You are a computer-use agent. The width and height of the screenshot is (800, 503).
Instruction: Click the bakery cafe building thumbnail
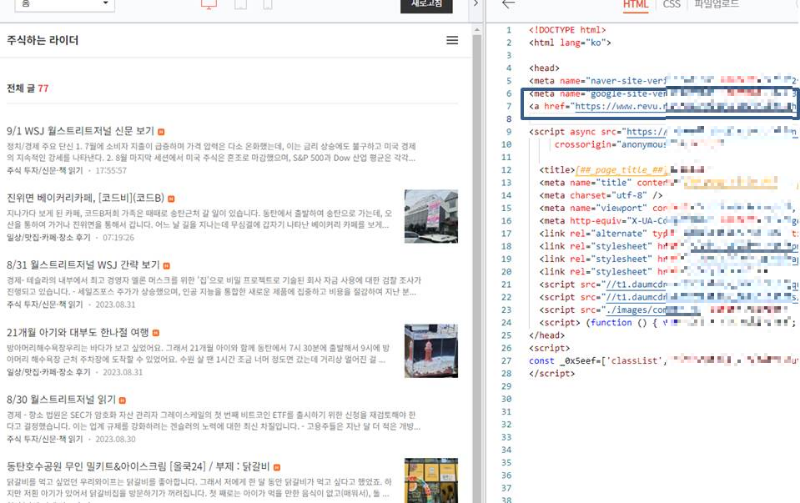pyautogui.click(x=431, y=216)
